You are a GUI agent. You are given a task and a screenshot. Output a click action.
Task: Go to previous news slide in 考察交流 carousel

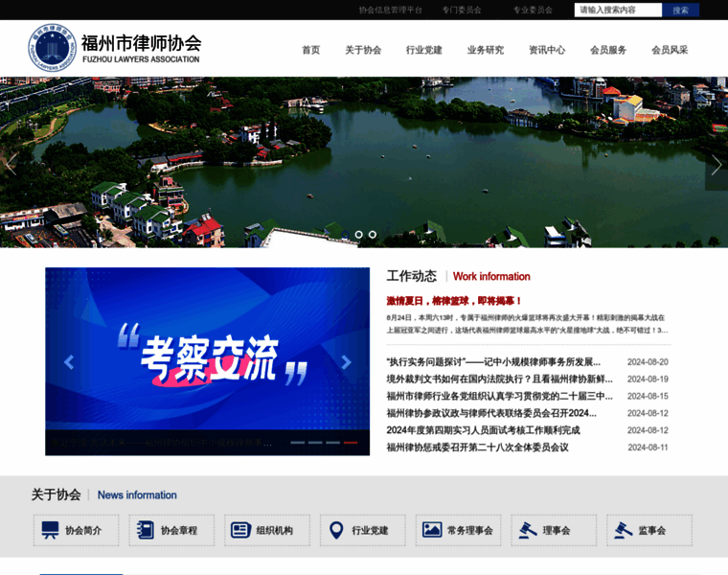tap(68, 362)
